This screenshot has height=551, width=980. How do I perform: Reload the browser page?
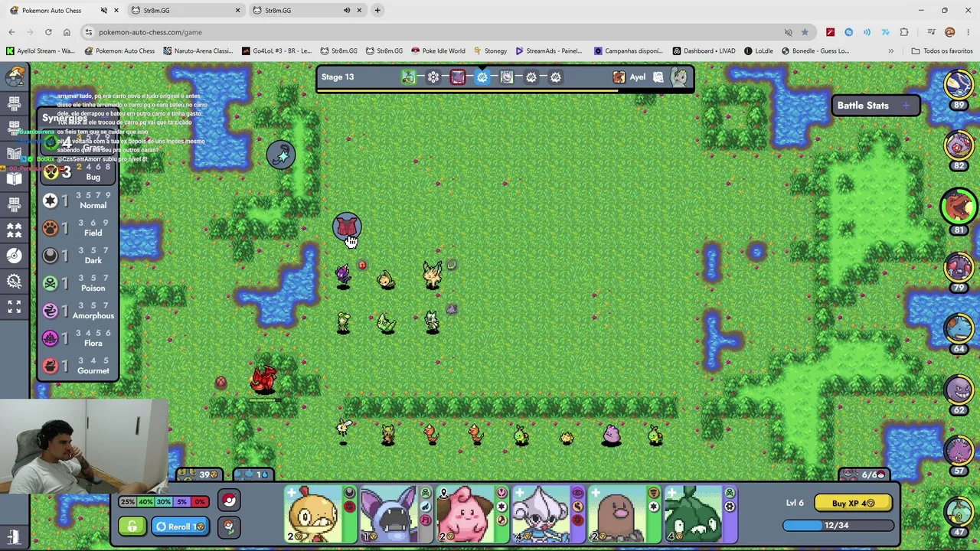pos(48,32)
